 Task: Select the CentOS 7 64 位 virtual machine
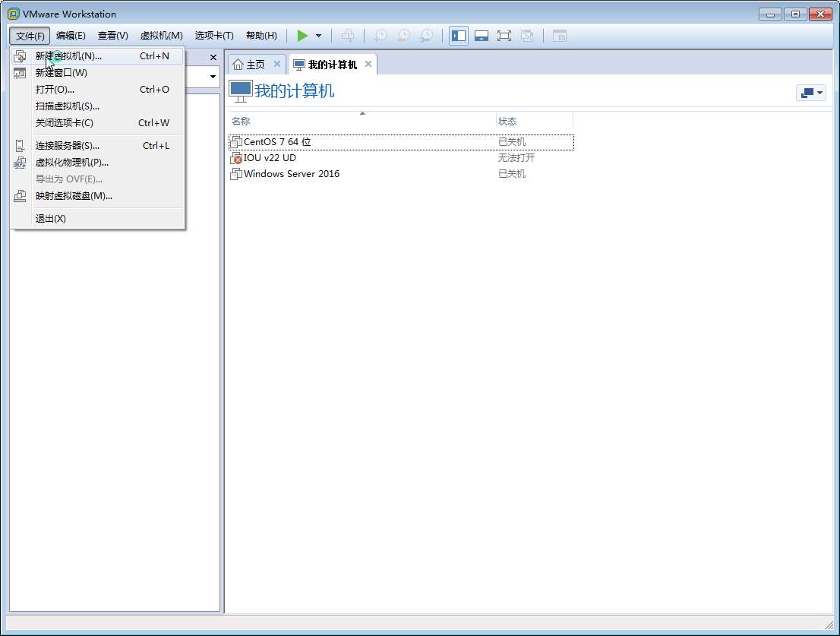point(401,142)
